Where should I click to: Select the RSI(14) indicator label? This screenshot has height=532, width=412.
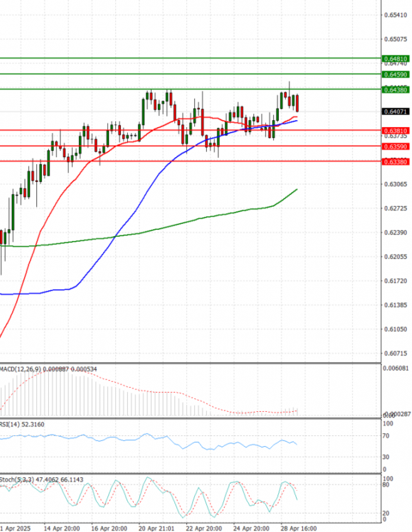pyautogui.click(x=11, y=425)
